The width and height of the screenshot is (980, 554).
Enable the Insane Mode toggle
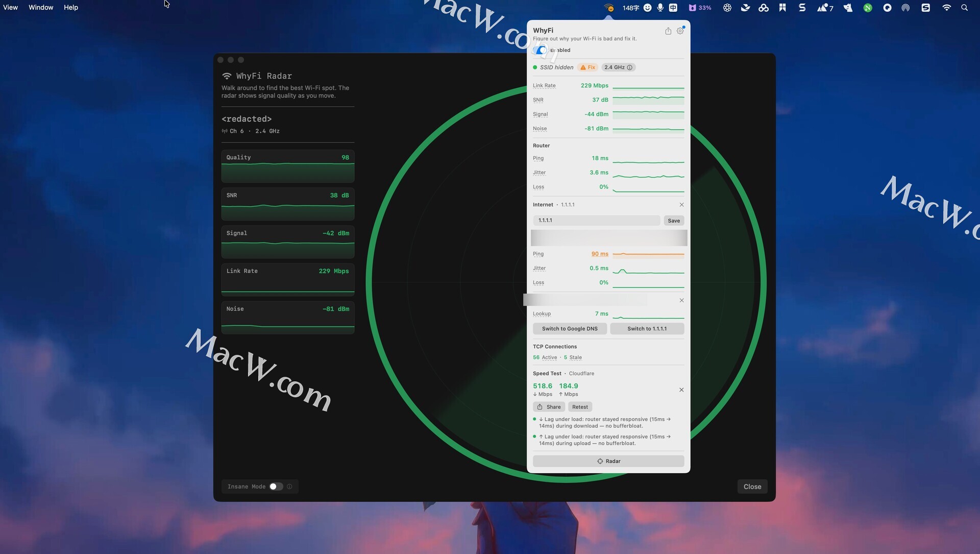click(276, 487)
